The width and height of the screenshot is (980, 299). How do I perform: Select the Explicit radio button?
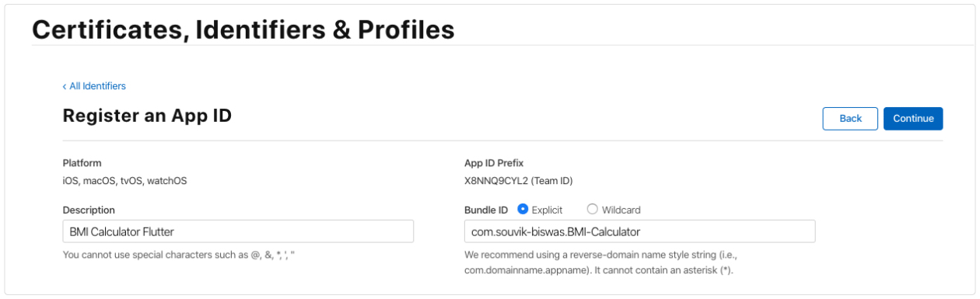[523, 209]
